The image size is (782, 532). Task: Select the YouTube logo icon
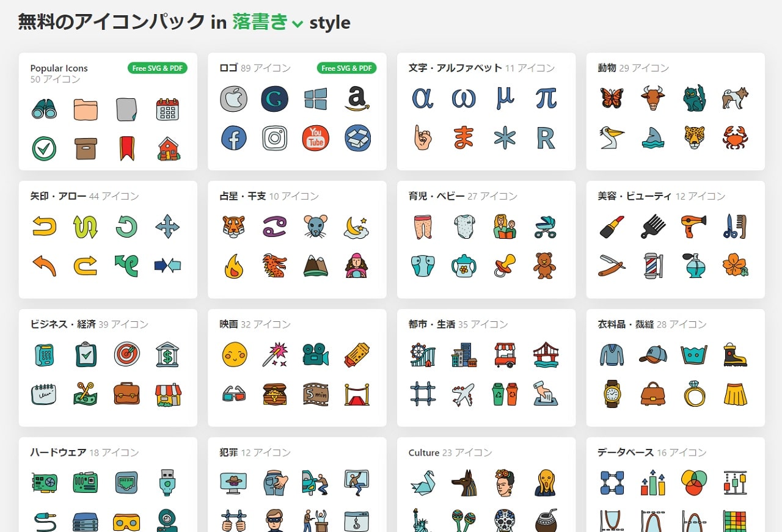pos(315,138)
